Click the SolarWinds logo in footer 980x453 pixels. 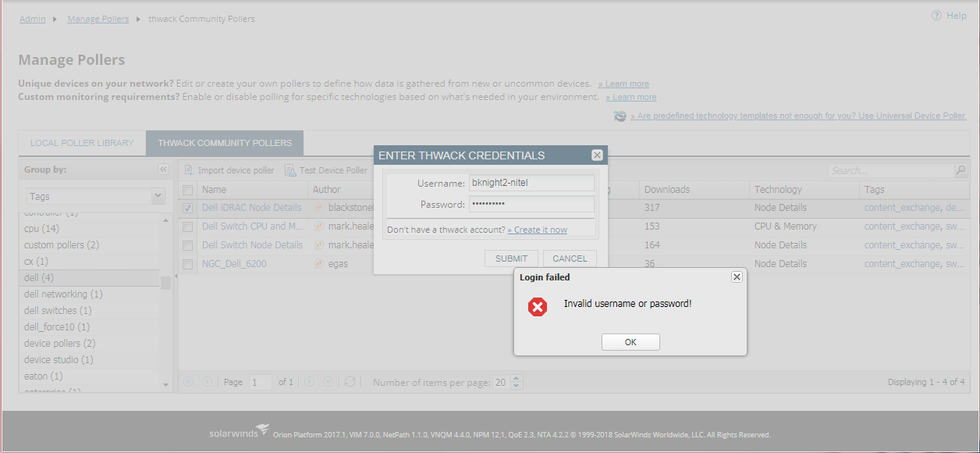click(239, 432)
